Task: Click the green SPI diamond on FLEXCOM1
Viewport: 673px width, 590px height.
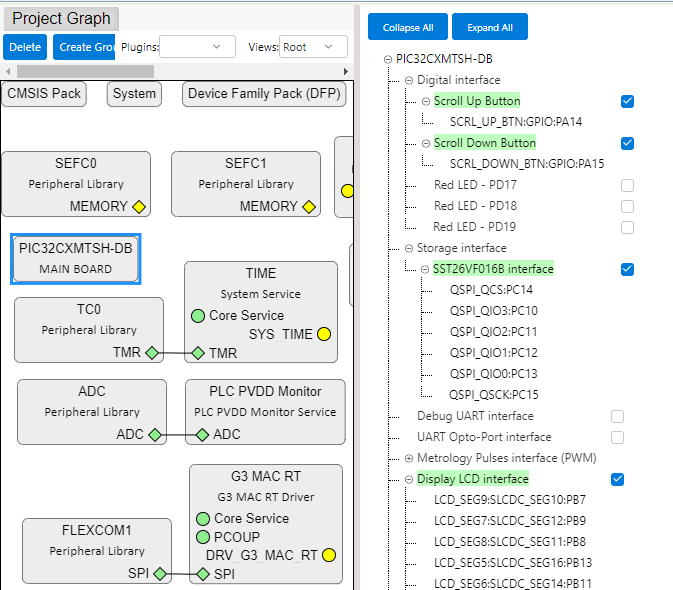Action: (159, 574)
